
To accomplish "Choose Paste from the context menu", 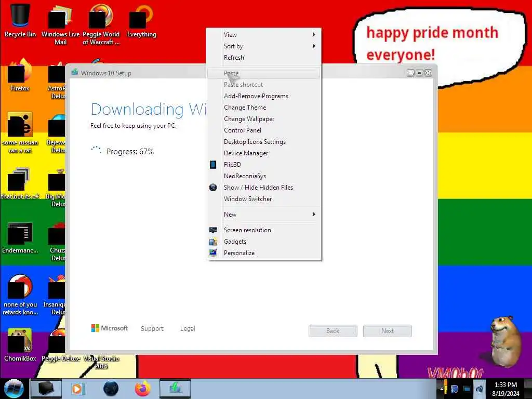I will pos(263,73).
